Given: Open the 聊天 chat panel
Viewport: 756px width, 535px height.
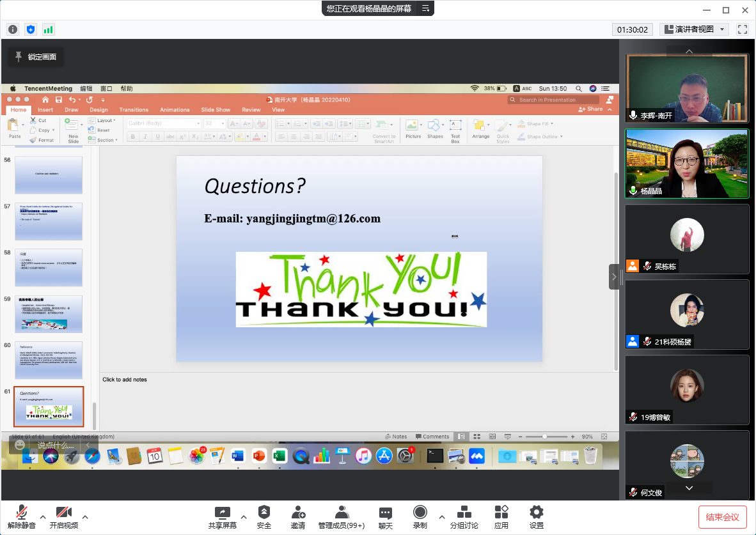Looking at the screenshot, I should [385, 517].
